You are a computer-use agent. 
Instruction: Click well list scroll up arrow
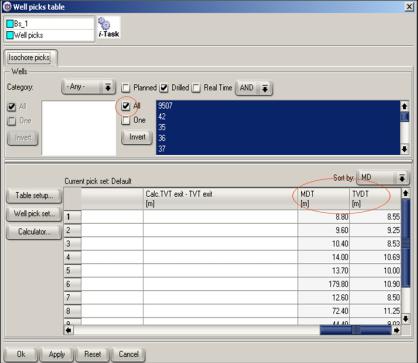404,106
